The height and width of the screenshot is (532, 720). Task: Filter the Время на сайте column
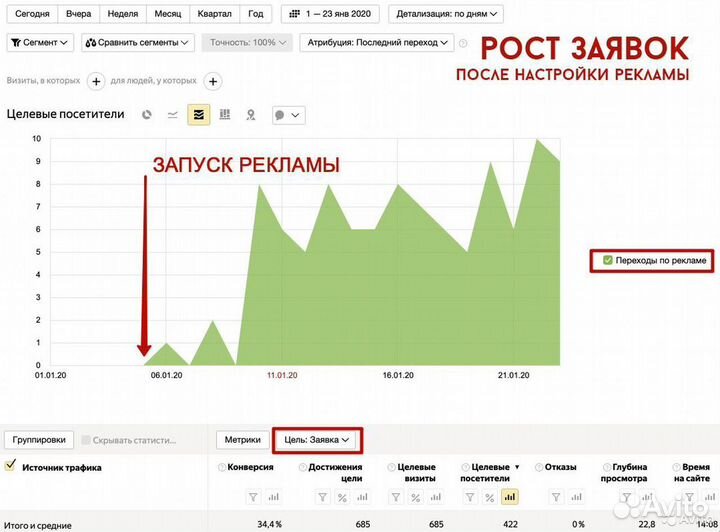tap(689, 497)
